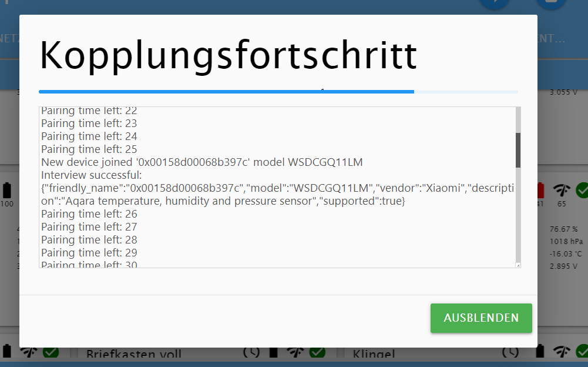The height and width of the screenshot is (367, 588).
Task: Click the textarea resize handle corner
Action: click(x=518, y=265)
